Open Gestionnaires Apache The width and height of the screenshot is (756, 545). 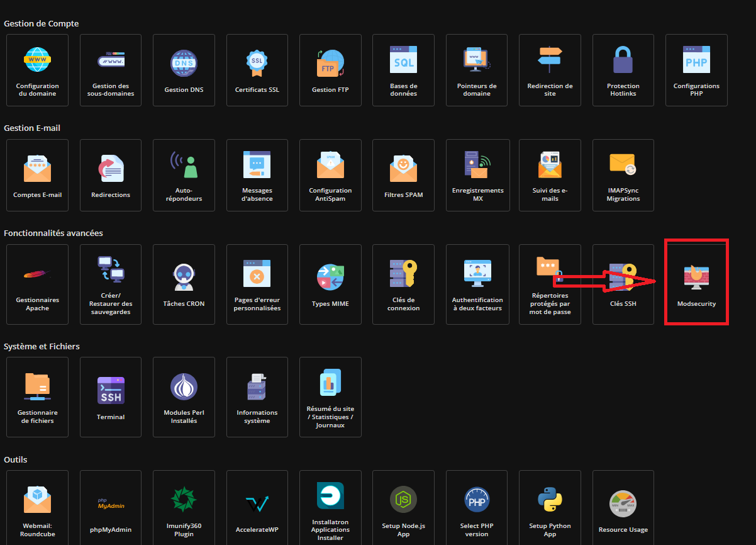tap(37, 284)
